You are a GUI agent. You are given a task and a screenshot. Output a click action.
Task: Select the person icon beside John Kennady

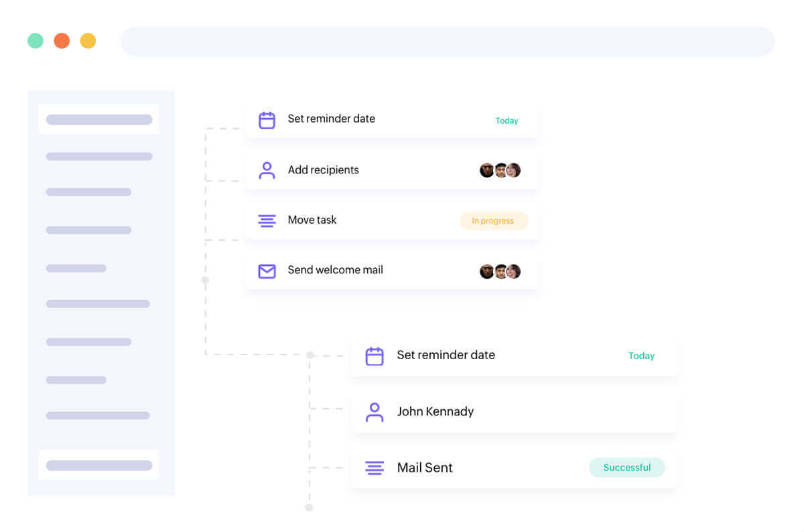point(374,411)
